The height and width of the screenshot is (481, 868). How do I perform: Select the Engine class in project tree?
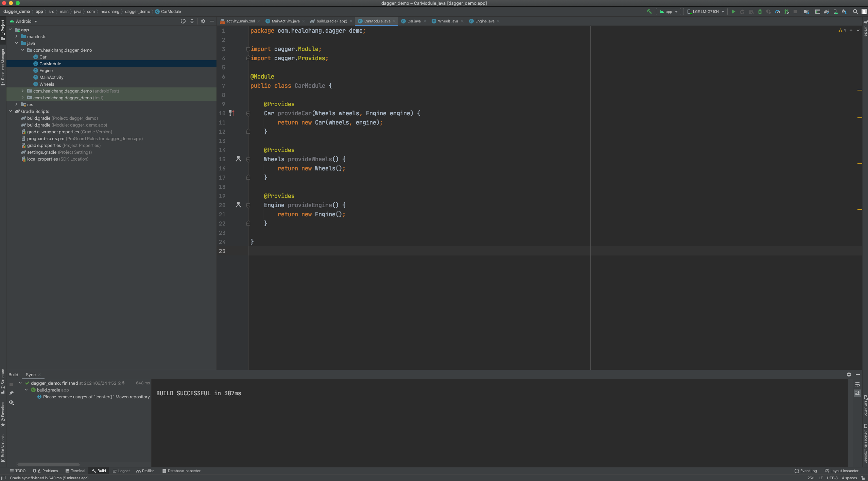(46, 70)
